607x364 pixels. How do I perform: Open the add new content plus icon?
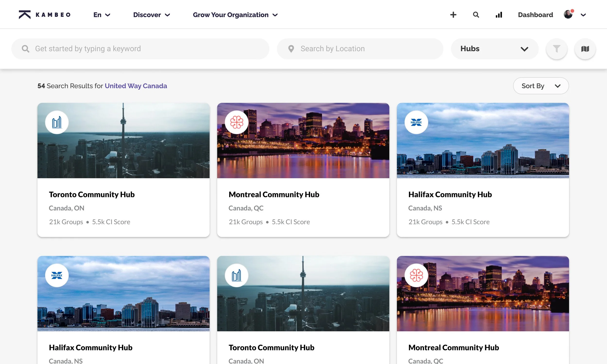[x=453, y=15]
